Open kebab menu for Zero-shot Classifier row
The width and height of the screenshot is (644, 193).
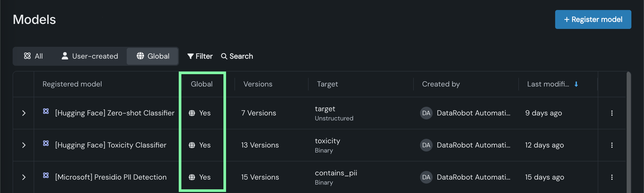pyautogui.click(x=612, y=113)
